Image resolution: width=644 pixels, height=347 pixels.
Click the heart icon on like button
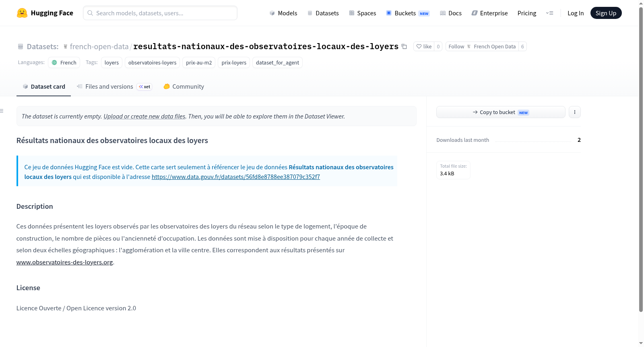click(x=419, y=46)
